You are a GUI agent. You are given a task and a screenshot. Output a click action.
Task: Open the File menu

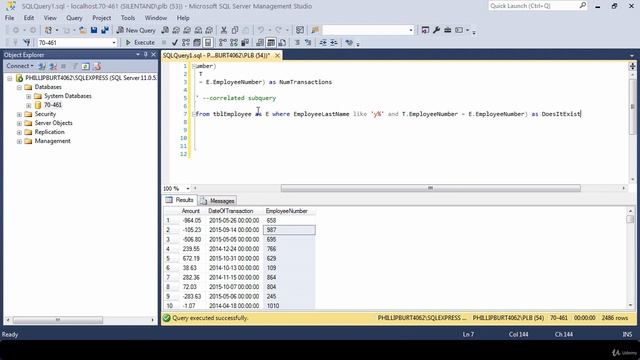click(x=9, y=18)
